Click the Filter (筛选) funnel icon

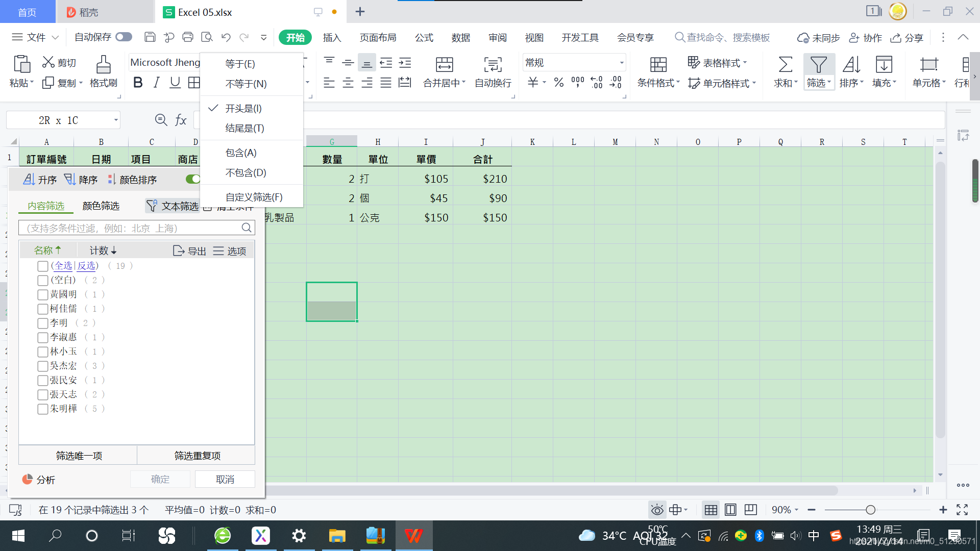coord(818,65)
